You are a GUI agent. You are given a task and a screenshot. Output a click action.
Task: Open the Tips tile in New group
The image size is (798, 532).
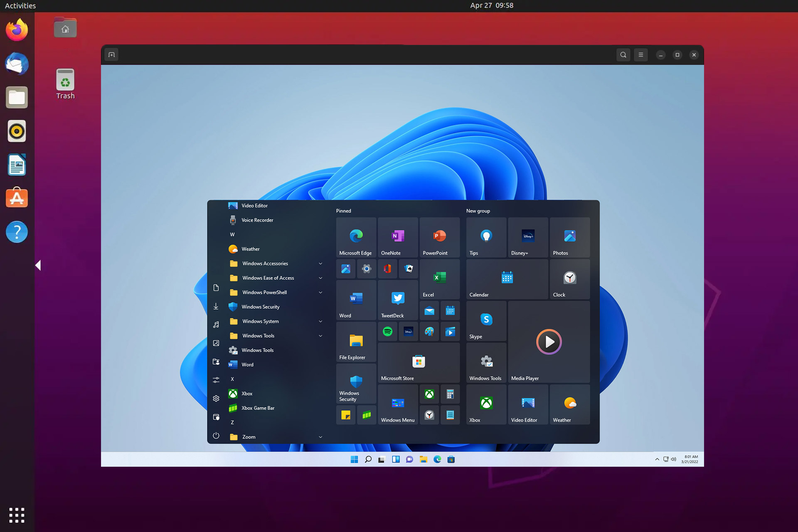pos(486,237)
